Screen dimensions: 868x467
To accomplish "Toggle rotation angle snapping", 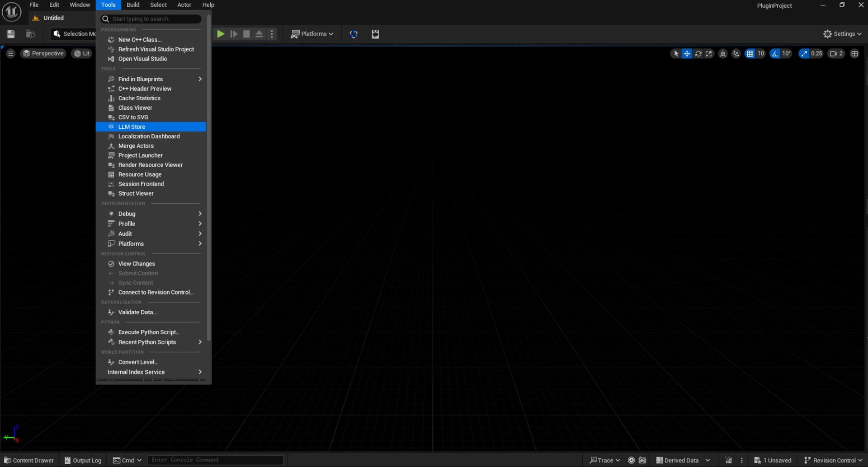I will coord(775,53).
